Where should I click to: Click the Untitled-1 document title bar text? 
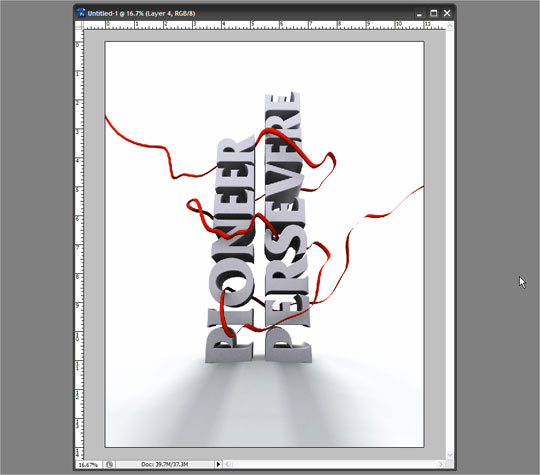point(141,13)
